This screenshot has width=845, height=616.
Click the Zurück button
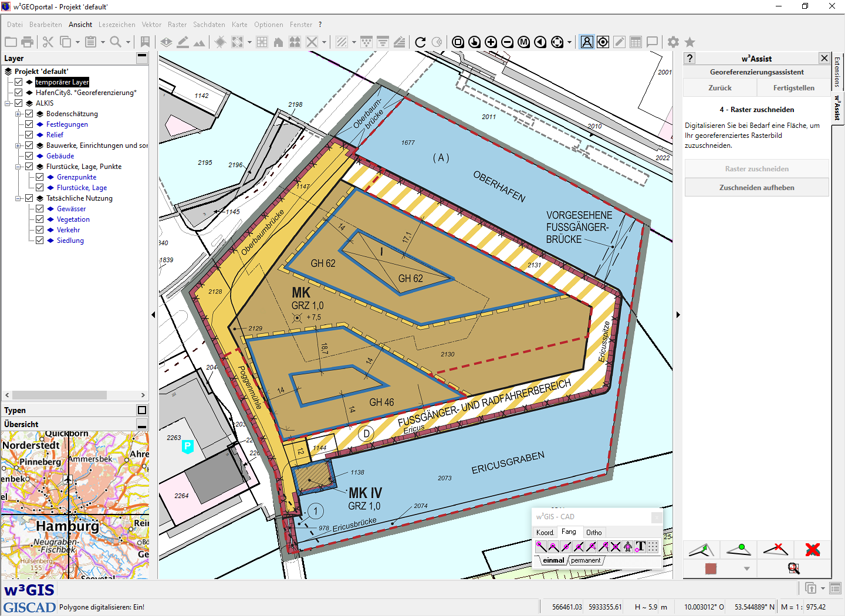pos(720,87)
